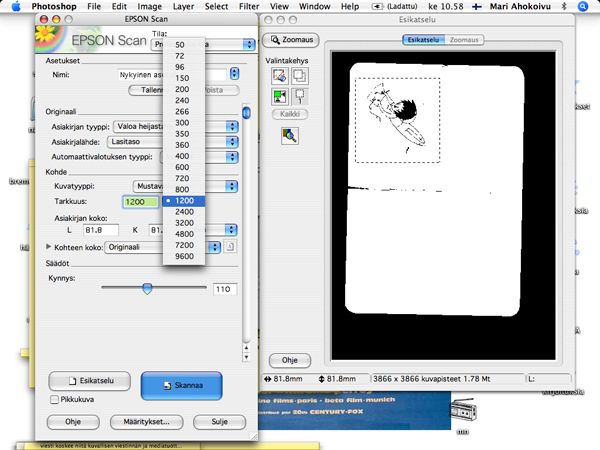The width and height of the screenshot is (600, 450).
Task: Switch to the Zoomaus tab
Action: [x=464, y=40]
